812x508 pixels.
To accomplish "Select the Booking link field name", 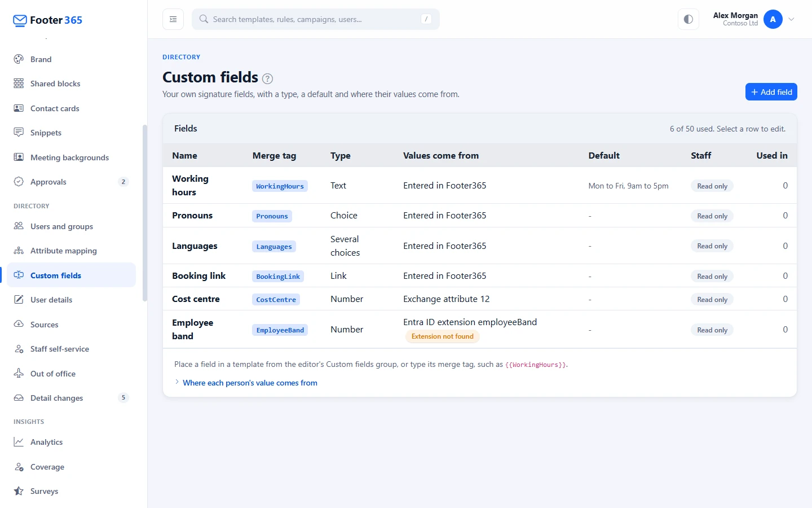I will [198, 276].
